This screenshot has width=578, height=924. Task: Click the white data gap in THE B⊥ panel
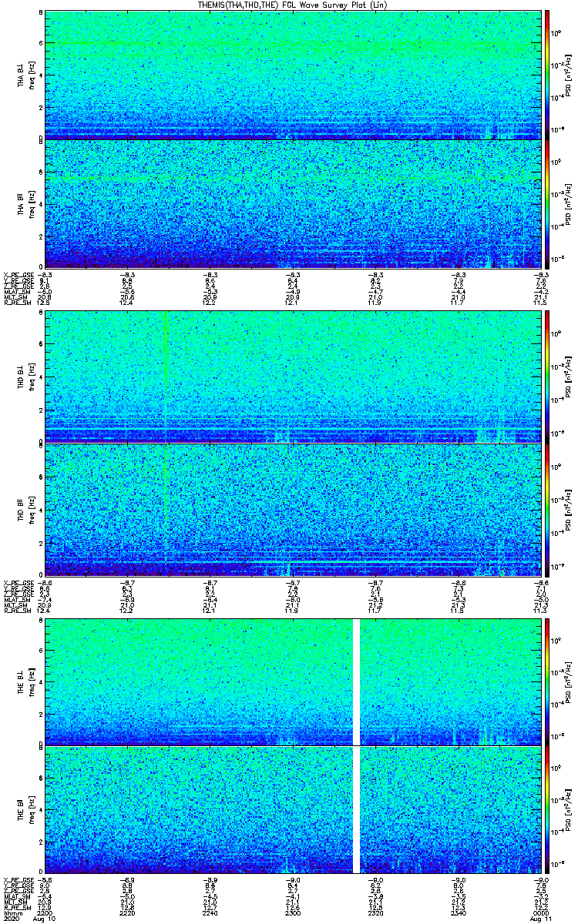point(356,681)
